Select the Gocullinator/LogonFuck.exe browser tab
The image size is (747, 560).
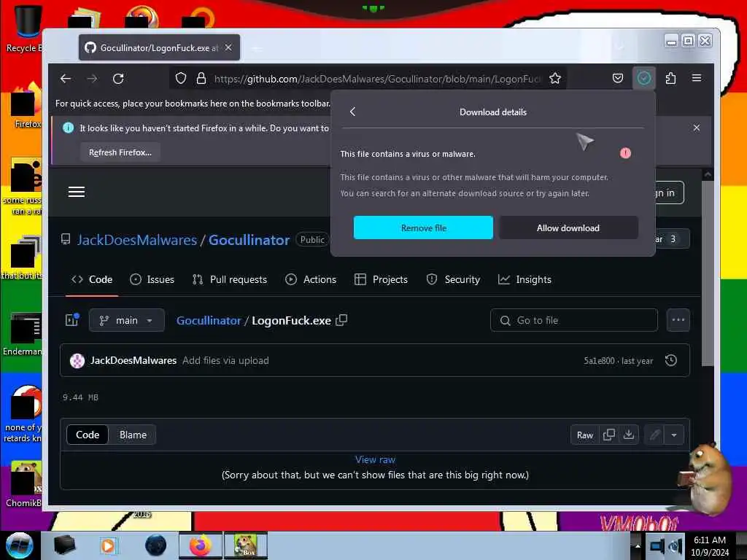158,47
